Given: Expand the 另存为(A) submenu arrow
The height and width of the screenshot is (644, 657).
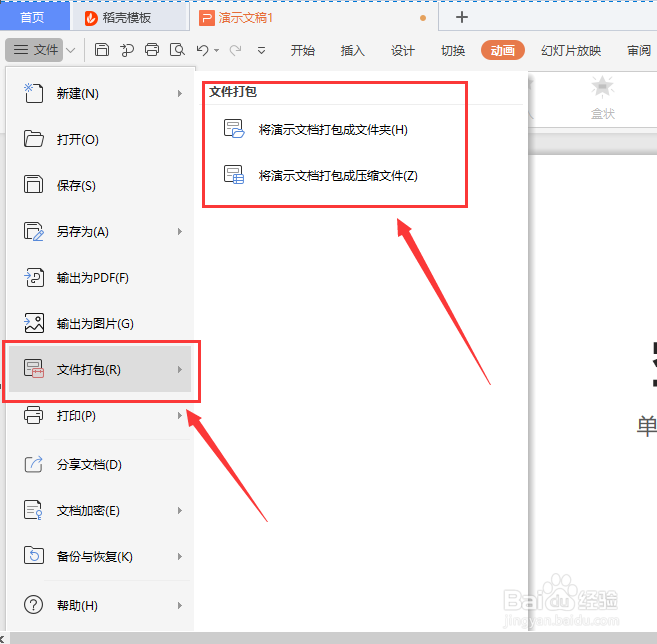Looking at the screenshot, I should coord(180,231).
